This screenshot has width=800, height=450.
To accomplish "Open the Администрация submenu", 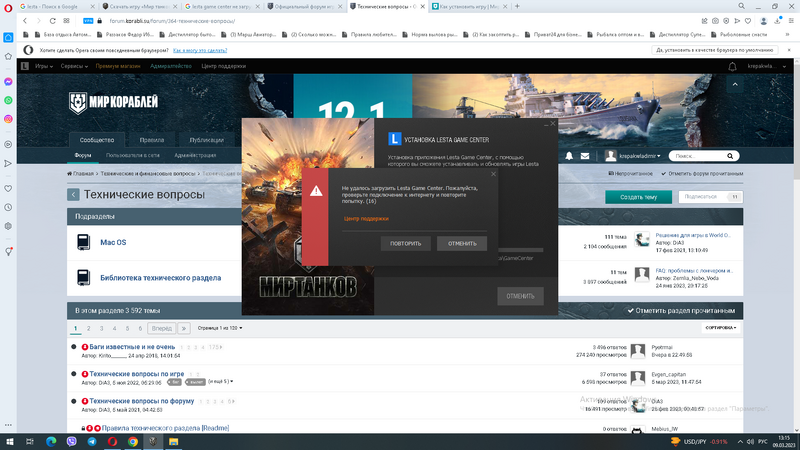I will pyautogui.click(x=195, y=155).
